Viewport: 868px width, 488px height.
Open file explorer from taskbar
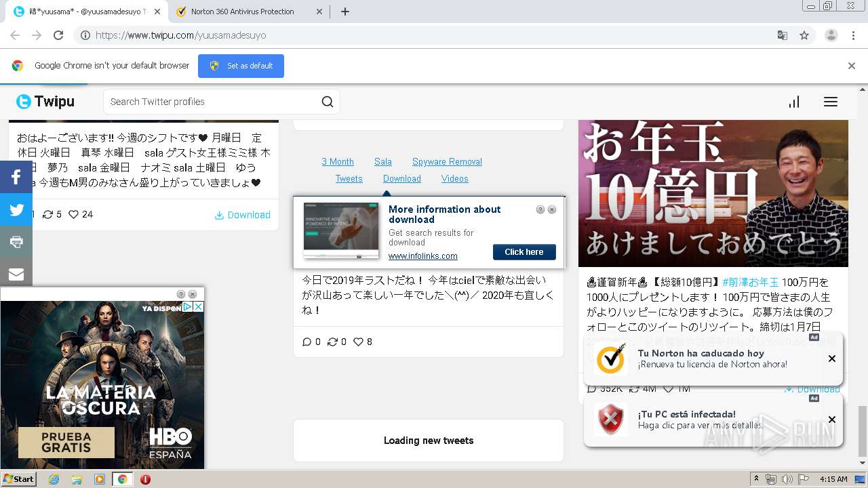[x=77, y=479]
